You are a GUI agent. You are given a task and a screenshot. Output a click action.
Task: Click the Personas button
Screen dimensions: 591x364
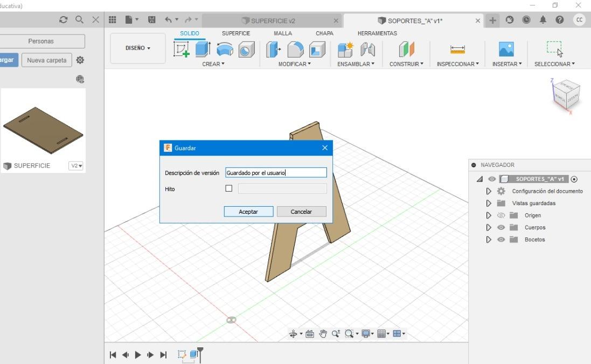tap(41, 41)
